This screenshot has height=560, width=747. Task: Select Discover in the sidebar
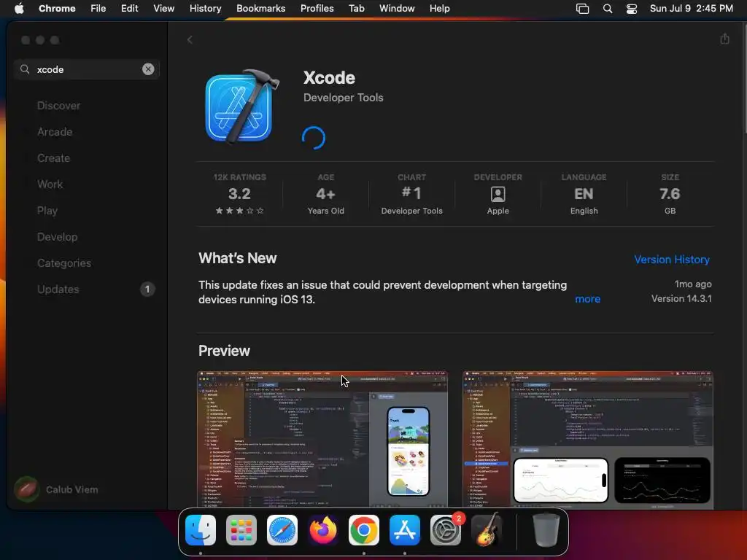click(58, 106)
